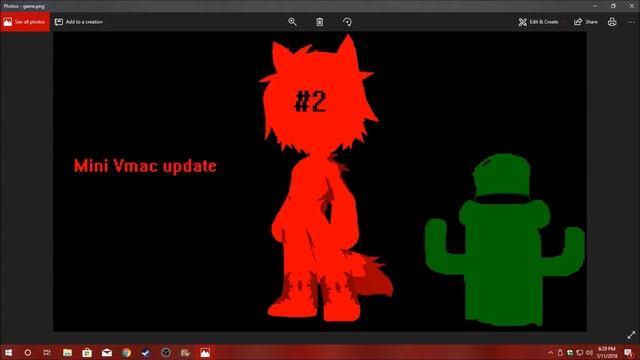Click the battery/power tray icon

[560, 353]
